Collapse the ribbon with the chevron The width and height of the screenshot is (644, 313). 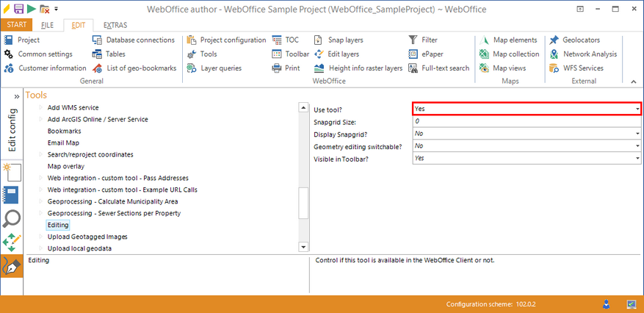coord(633,82)
